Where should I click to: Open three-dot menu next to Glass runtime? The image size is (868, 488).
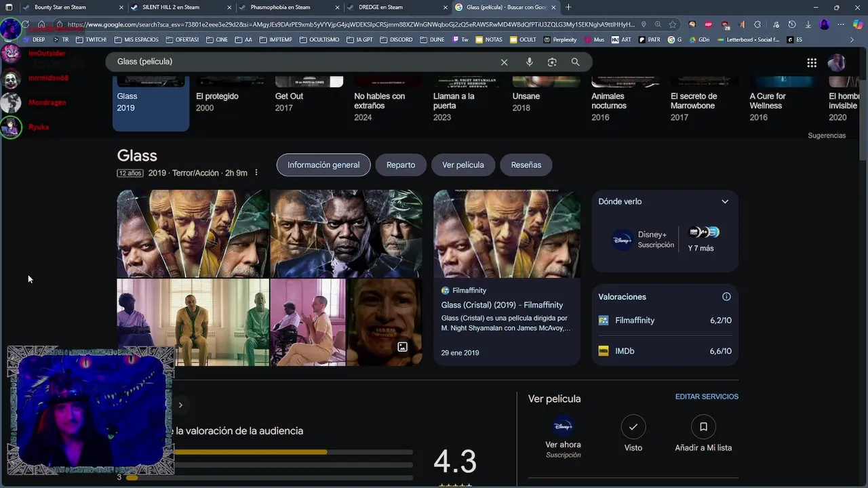pyautogui.click(x=256, y=173)
